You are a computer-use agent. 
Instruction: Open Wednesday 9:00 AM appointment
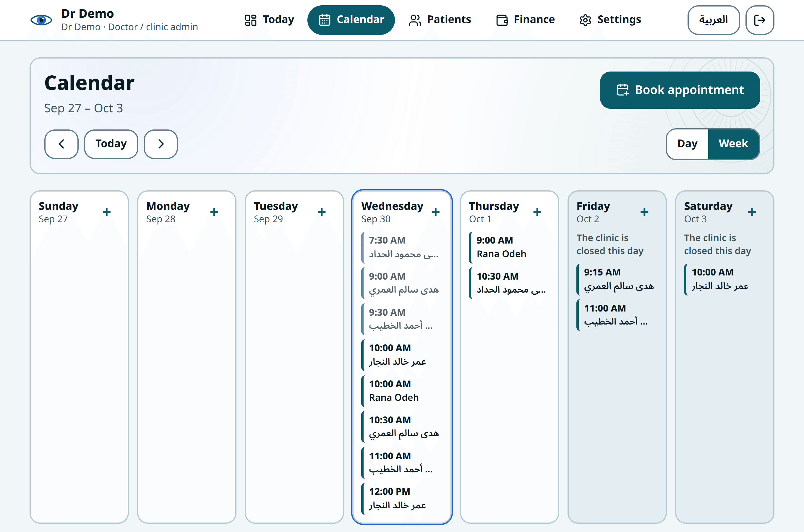click(x=402, y=283)
